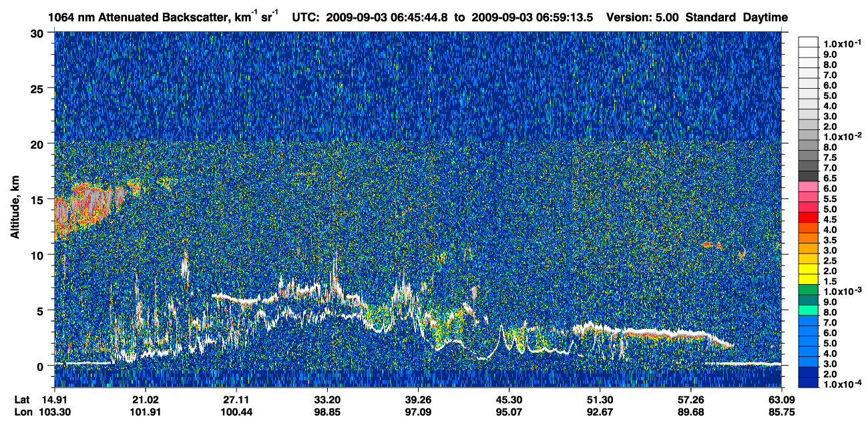Viewport: 868px width, 445px height.
Task: Click the bright mint-green color bar swatch
Action: (x=809, y=311)
